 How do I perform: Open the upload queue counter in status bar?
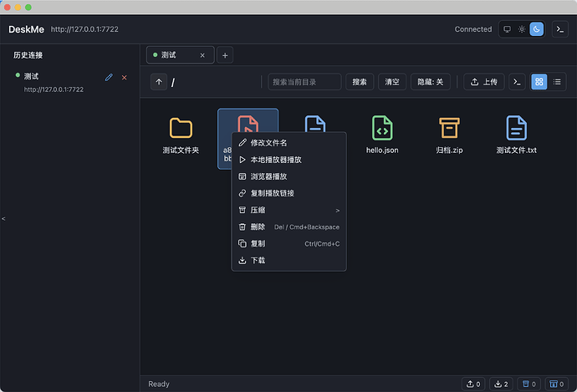click(x=473, y=384)
